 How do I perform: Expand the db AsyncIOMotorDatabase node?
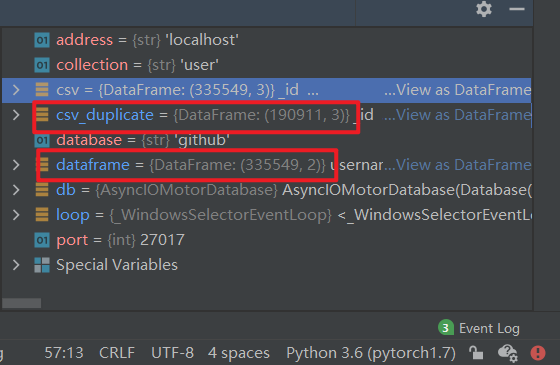point(16,190)
